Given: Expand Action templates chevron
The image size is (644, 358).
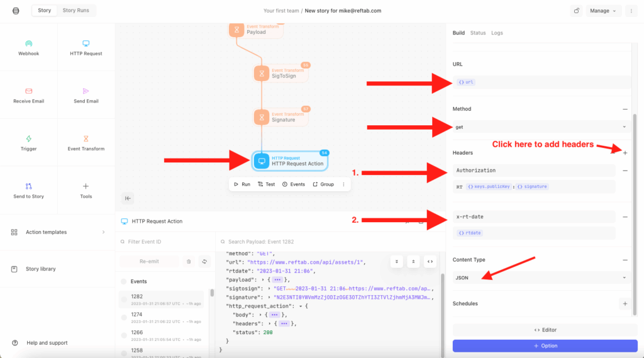Looking at the screenshot, I should click(104, 232).
